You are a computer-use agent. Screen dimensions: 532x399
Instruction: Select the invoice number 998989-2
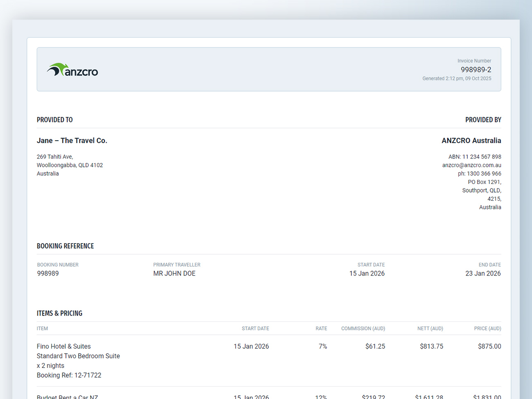coord(476,69)
